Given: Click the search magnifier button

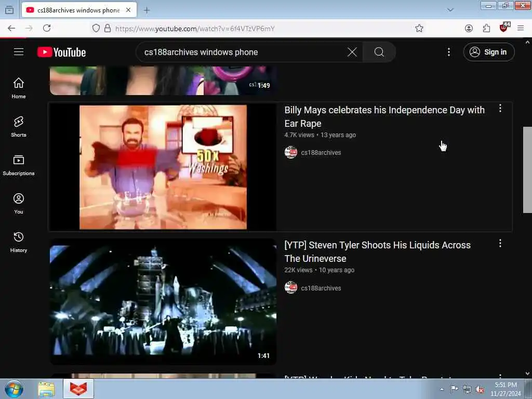Looking at the screenshot, I should tap(379, 52).
